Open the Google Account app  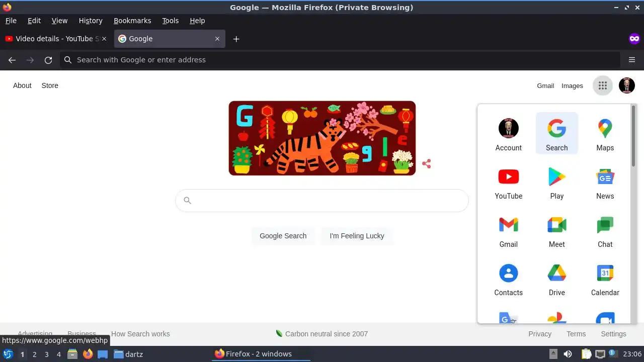pos(508,133)
